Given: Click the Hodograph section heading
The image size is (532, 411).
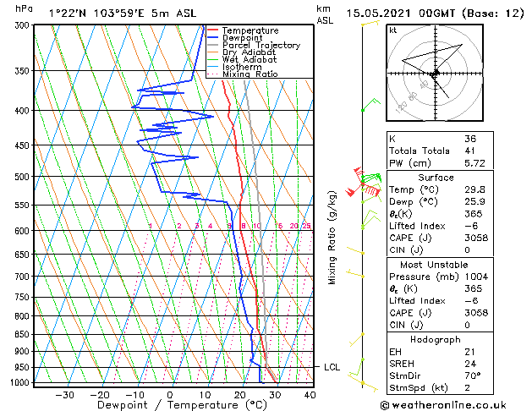Looking at the screenshot, I should point(436,340).
